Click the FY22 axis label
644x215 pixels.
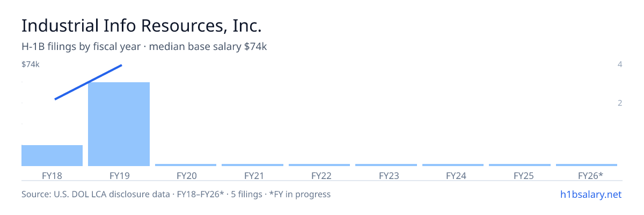click(319, 175)
